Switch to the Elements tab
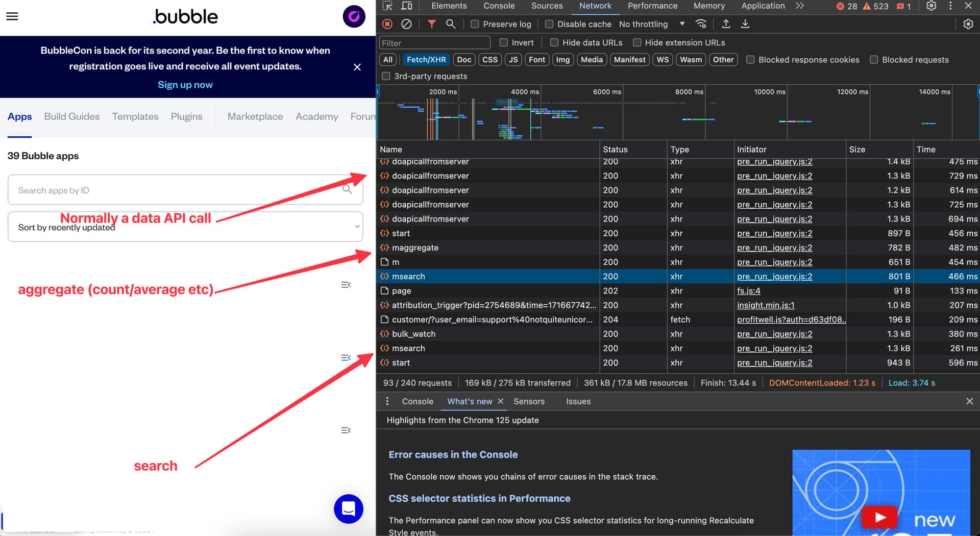 click(449, 6)
